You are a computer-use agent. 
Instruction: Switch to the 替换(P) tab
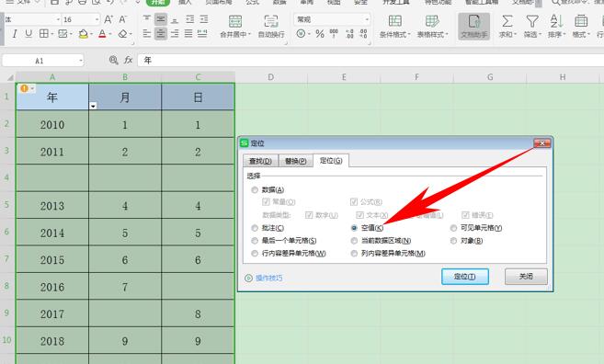click(295, 161)
